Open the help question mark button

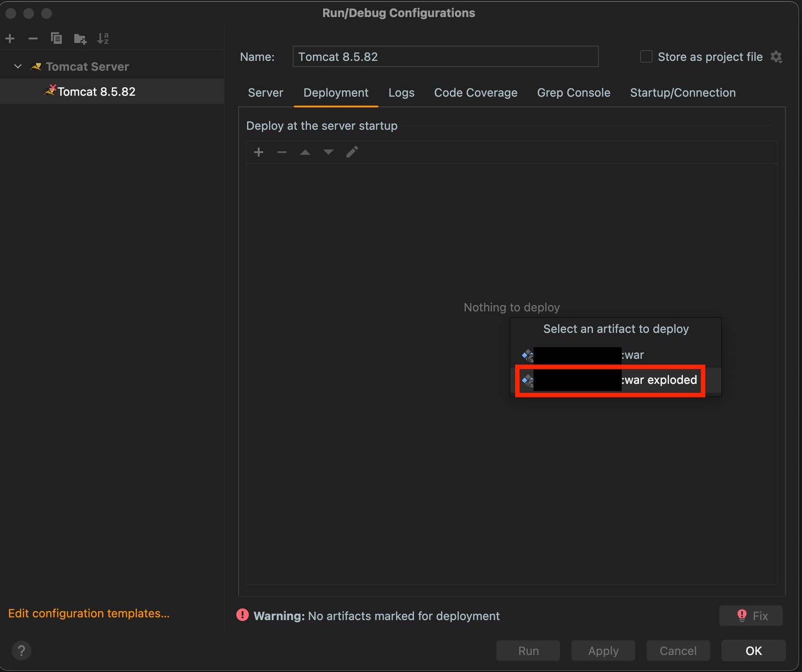pos(21,651)
